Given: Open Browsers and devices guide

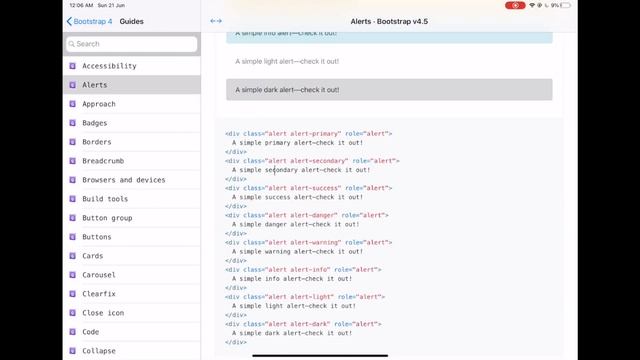Looking at the screenshot, I should (x=132, y=180).
